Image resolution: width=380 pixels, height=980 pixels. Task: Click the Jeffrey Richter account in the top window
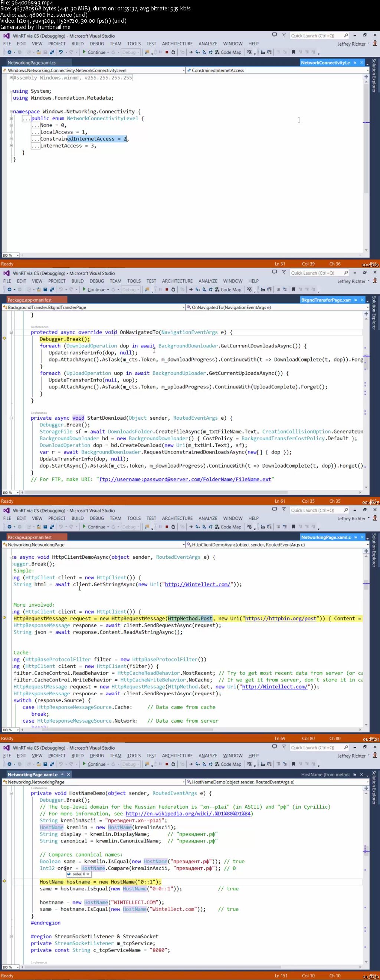[351, 44]
